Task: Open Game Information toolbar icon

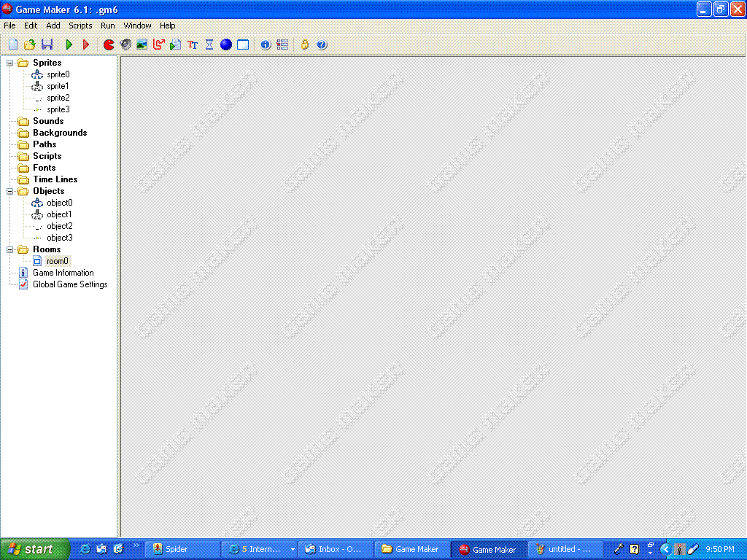Action: [x=266, y=44]
